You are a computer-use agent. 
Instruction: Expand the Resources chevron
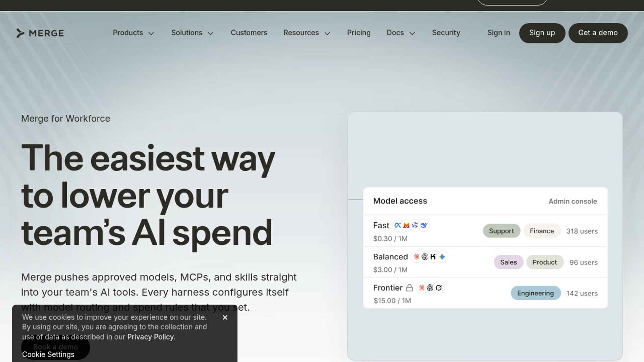[327, 33]
